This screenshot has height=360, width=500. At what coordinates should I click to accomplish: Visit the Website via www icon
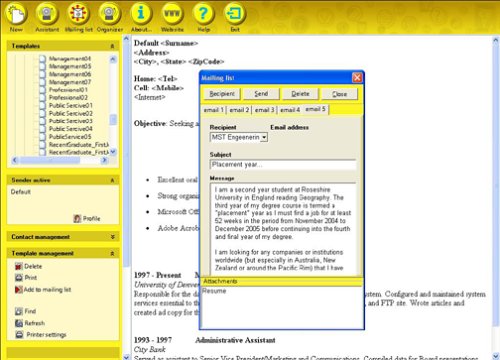172,14
